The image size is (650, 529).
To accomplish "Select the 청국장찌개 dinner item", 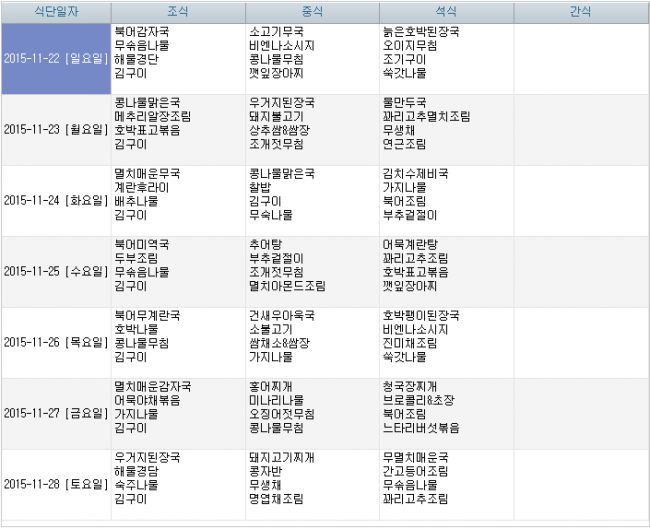I will point(410,386).
